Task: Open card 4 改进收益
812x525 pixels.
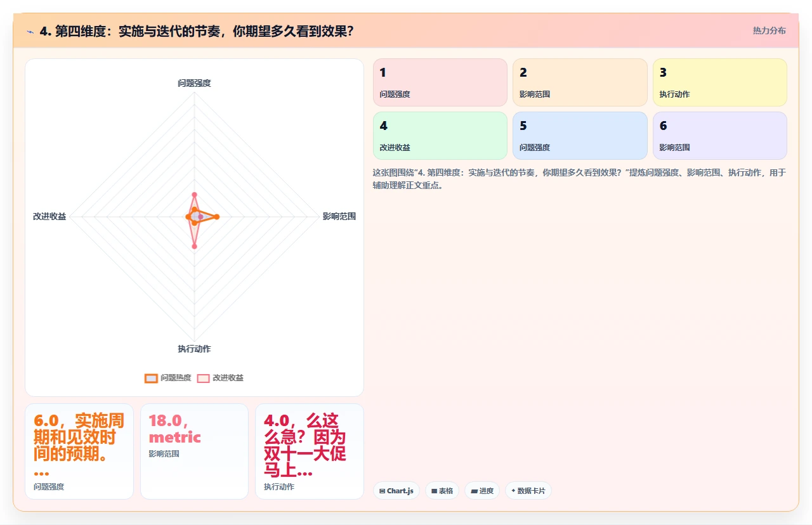Action: (440, 136)
